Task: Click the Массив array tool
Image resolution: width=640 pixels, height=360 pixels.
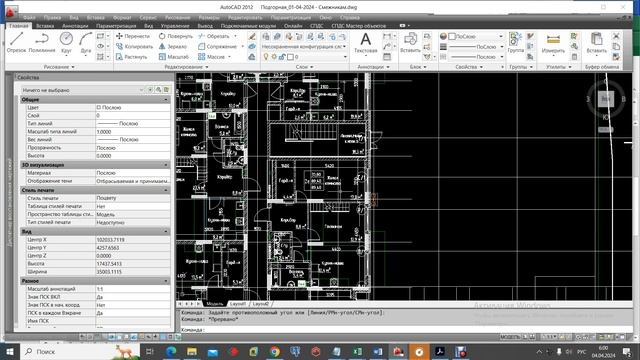Action: [212, 57]
